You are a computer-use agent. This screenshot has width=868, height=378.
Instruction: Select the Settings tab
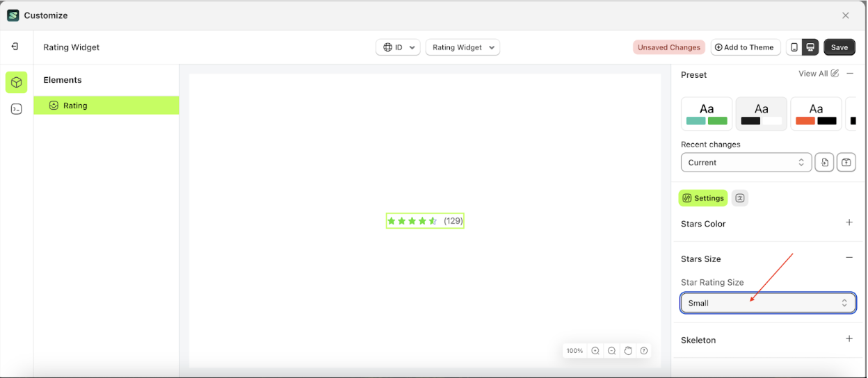pos(703,198)
